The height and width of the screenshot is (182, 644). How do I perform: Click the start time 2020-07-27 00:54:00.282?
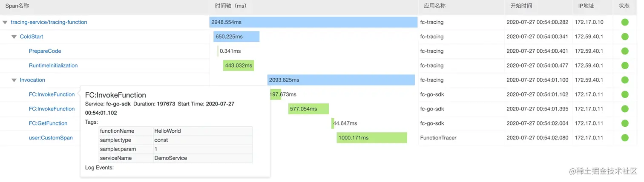pos(537,22)
